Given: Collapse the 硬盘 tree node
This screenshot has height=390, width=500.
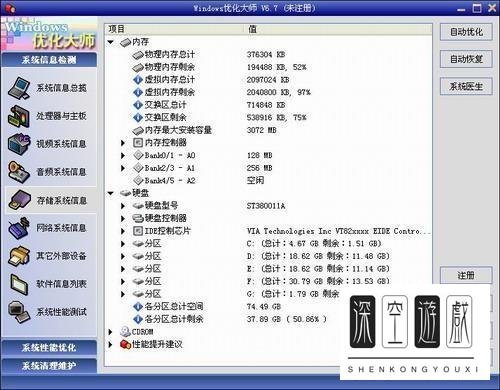Looking at the screenshot, I should pyautogui.click(x=111, y=193).
